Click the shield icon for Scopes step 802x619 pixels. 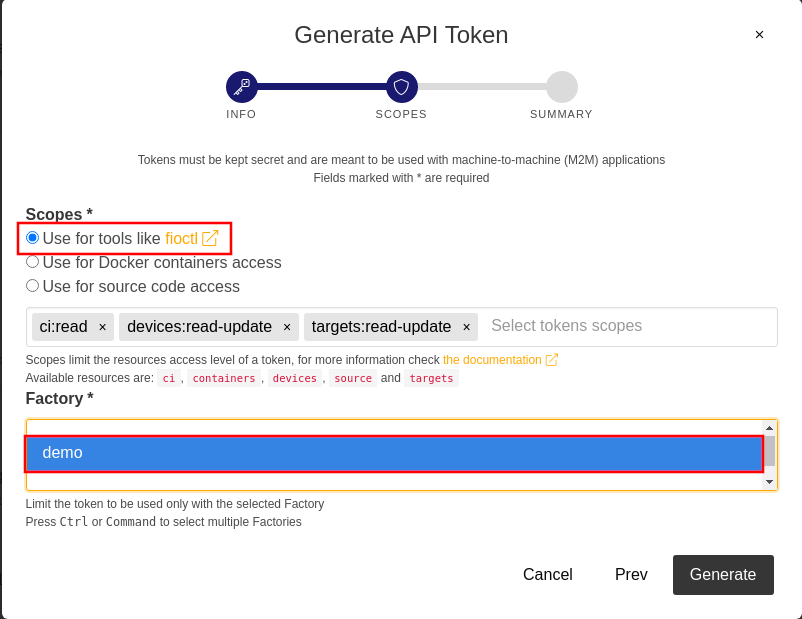[401, 87]
